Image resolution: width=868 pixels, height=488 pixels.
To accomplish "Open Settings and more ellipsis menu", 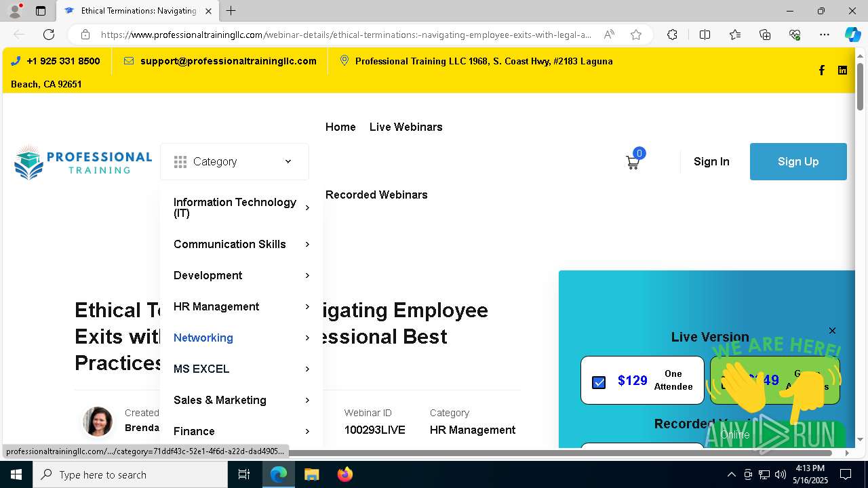I will pyautogui.click(x=825, y=35).
